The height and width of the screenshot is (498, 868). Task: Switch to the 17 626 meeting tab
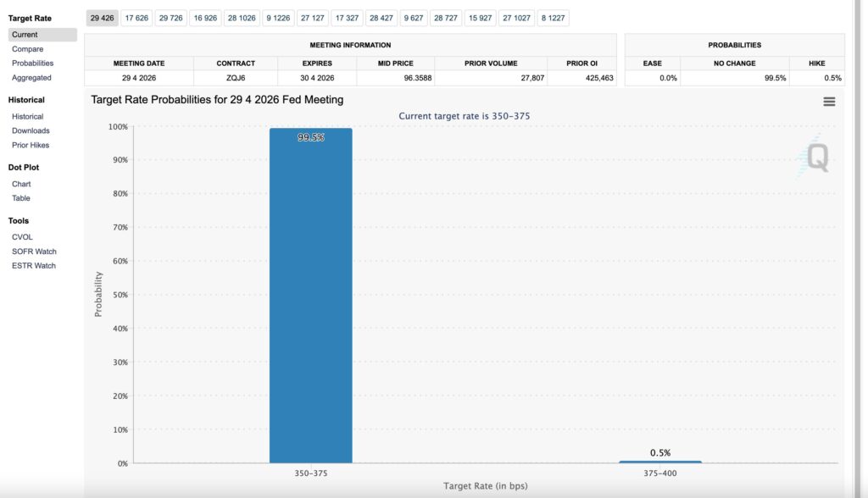(x=136, y=18)
